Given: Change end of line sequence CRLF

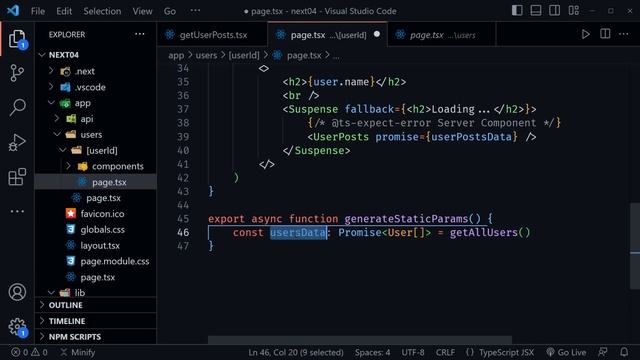Looking at the screenshot, I should pyautogui.click(x=445, y=352).
